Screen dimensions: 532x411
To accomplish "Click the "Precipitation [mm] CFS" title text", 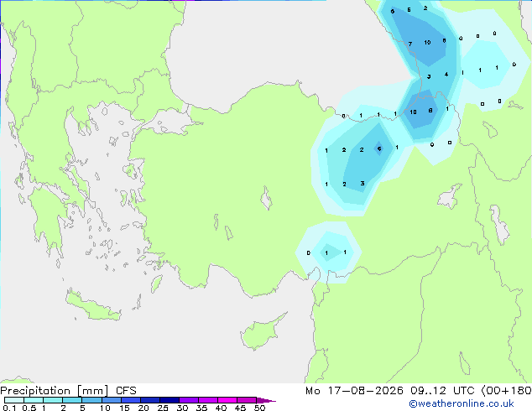I will click(x=68, y=391).
